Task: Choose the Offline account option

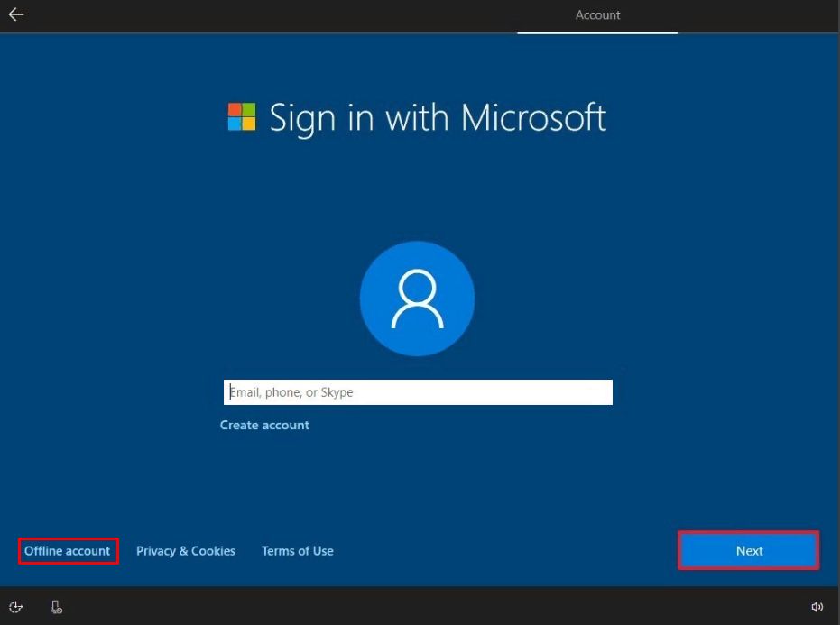Action: pos(68,551)
